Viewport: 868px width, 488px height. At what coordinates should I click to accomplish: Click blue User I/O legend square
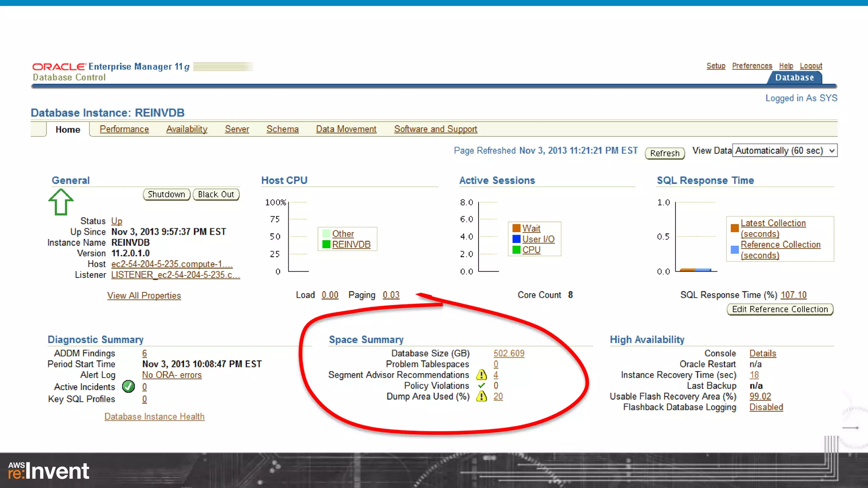click(516, 239)
